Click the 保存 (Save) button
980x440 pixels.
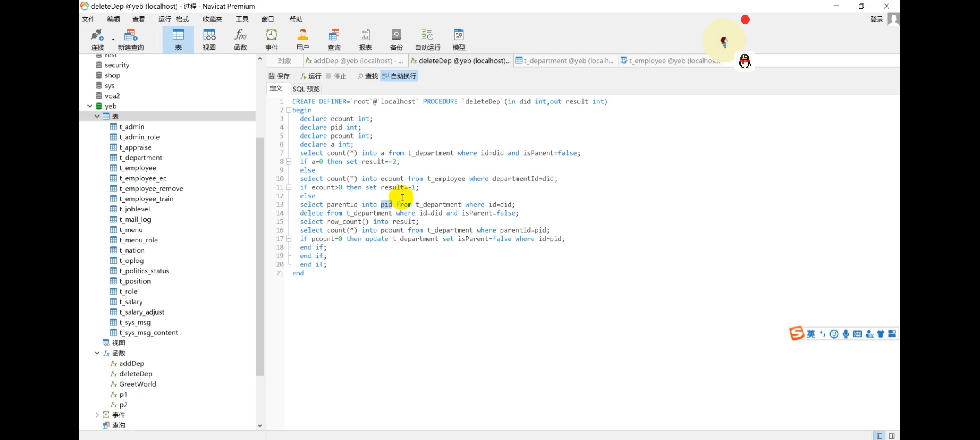pos(279,76)
